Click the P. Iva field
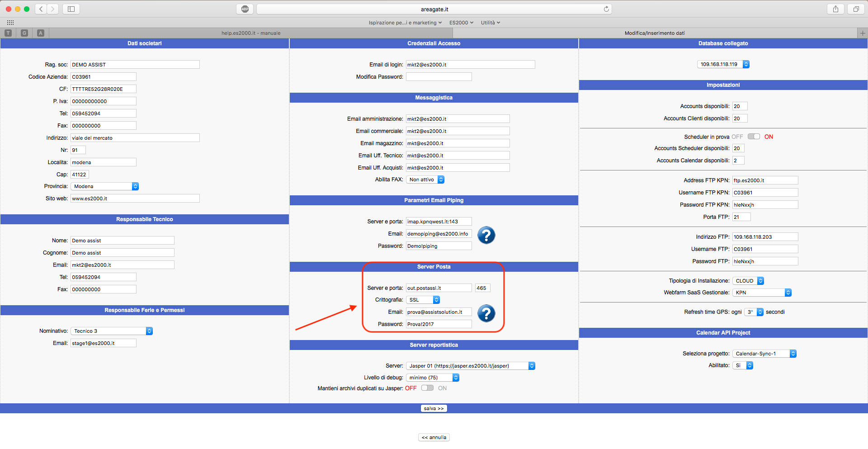868x449 pixels. pyautogui.click(x=104, y=101)
